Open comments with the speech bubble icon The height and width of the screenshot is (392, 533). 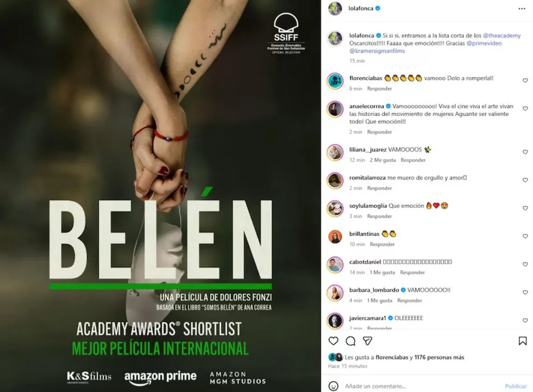[351, 341]
